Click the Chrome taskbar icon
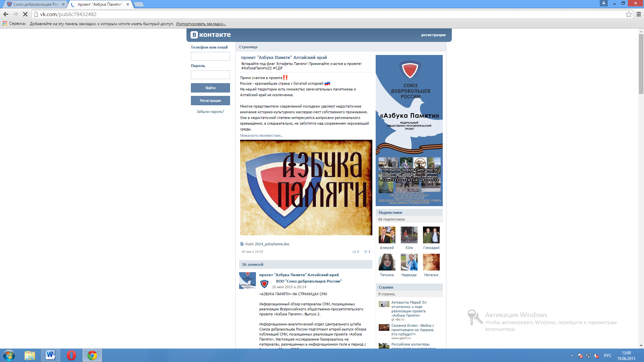This screenshot has width=644, height=362. (92, 355)
